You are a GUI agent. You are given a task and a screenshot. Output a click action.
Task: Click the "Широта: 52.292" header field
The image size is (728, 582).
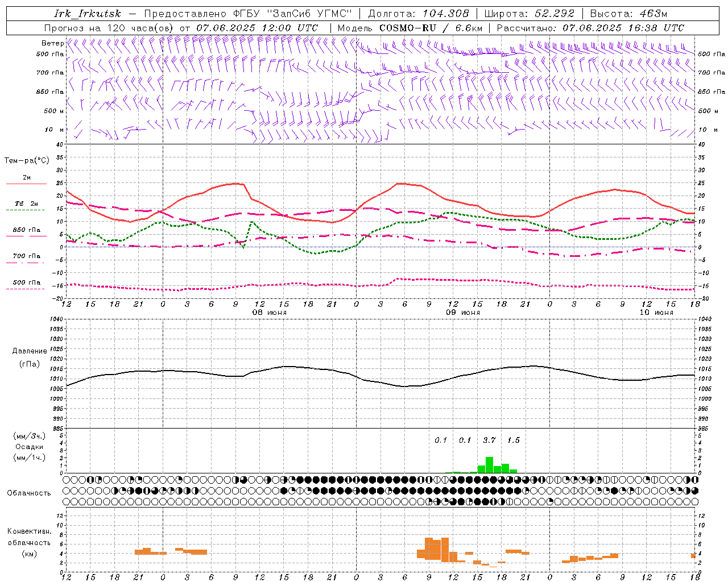point(530,14)
